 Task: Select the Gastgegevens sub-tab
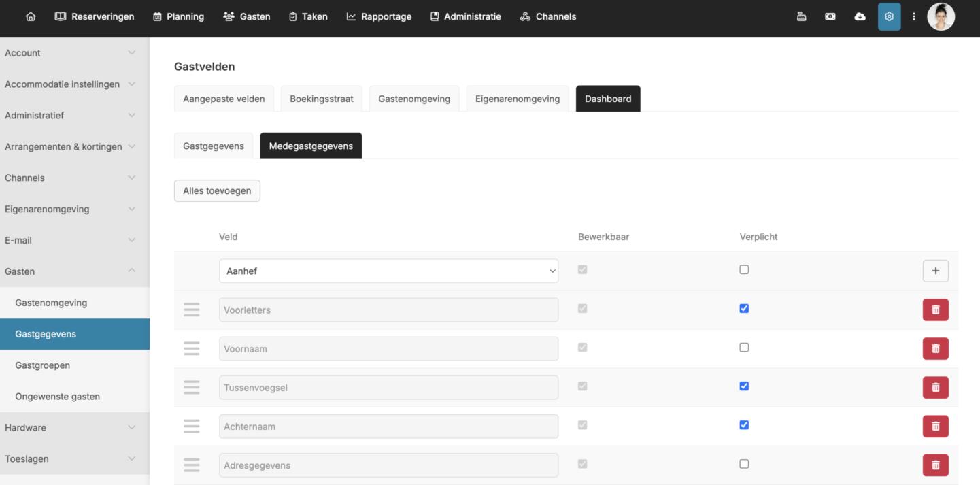coord(214,146)
